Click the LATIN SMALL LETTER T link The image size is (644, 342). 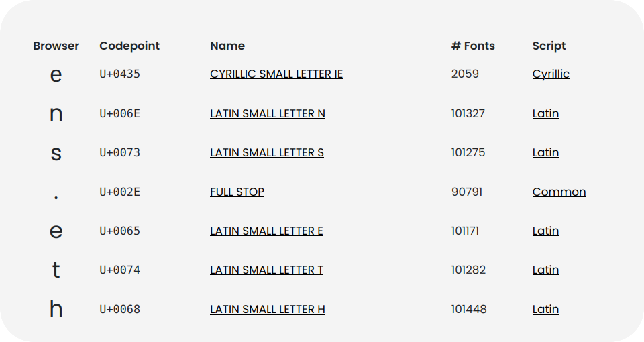pos(266,270)
